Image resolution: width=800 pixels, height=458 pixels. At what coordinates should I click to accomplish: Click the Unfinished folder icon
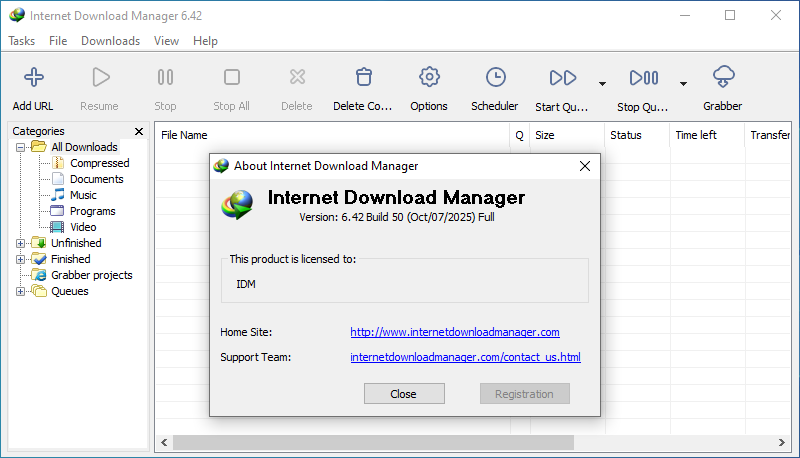39,243
